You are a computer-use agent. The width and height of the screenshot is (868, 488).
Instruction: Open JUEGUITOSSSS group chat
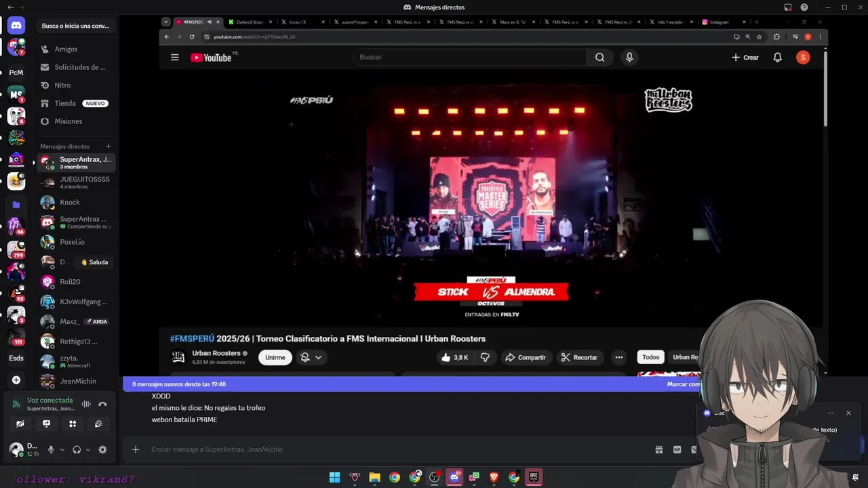[x=75, y=182]
